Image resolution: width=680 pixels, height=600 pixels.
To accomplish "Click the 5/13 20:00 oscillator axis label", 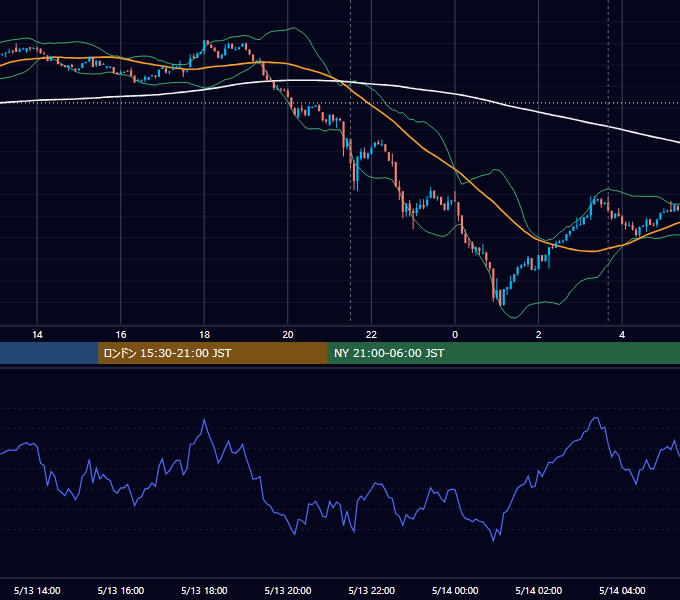I will 288,590.
